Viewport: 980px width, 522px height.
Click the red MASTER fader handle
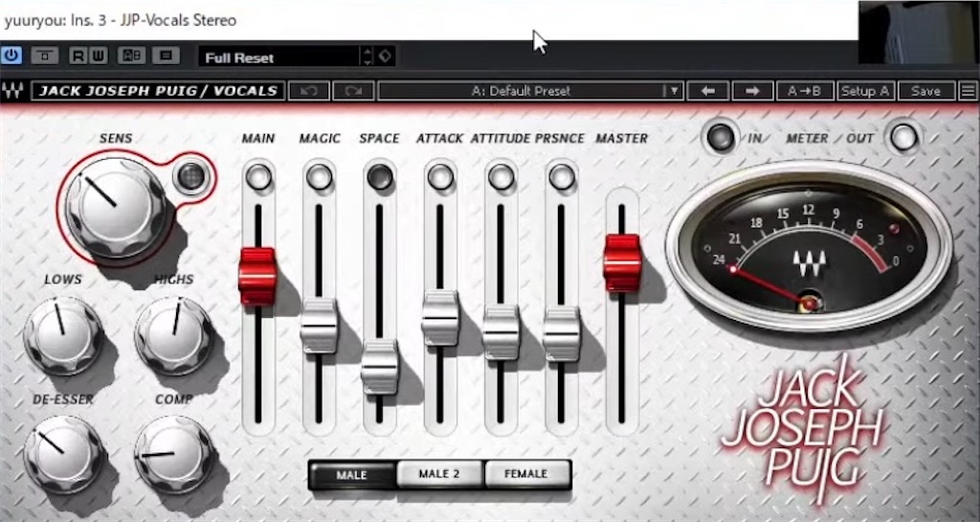tap(622, 263)
